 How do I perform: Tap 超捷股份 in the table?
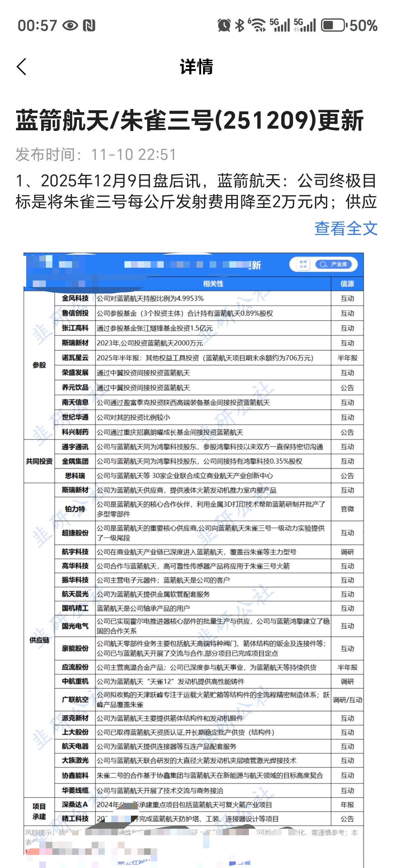[x=75, y=533]
